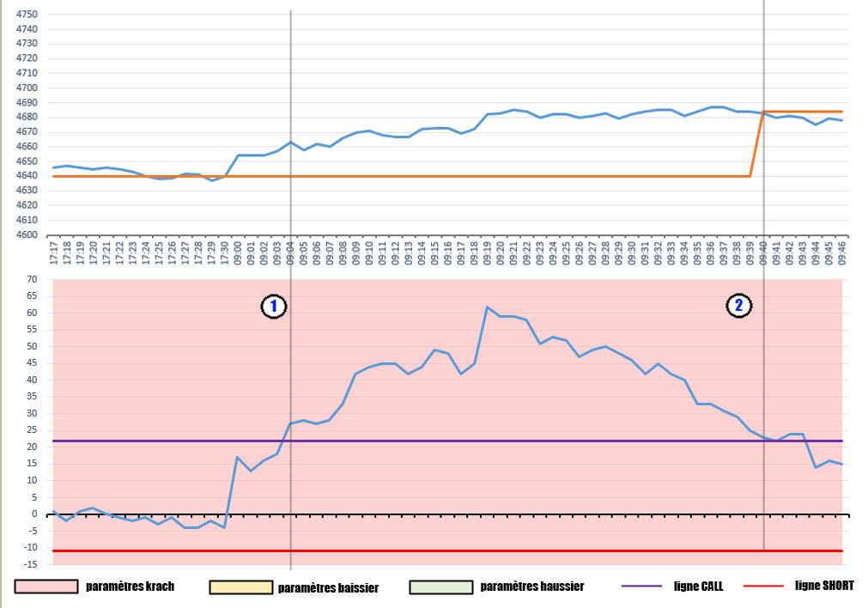Click the -10 value on the lower axis
Viewport: 868px width, 608px height.
pos(29,548)
